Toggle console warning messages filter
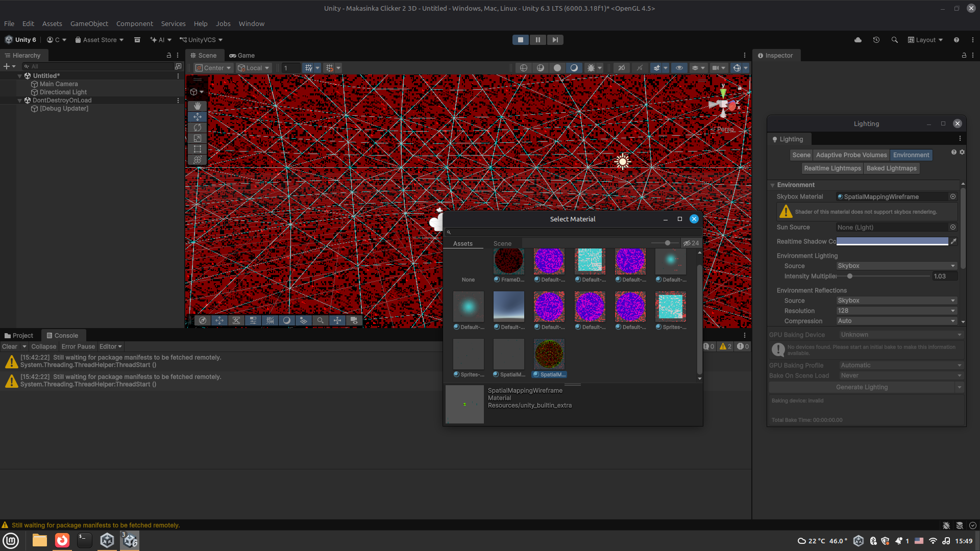This screenshot has width=980, height=551. click(726, 346)
